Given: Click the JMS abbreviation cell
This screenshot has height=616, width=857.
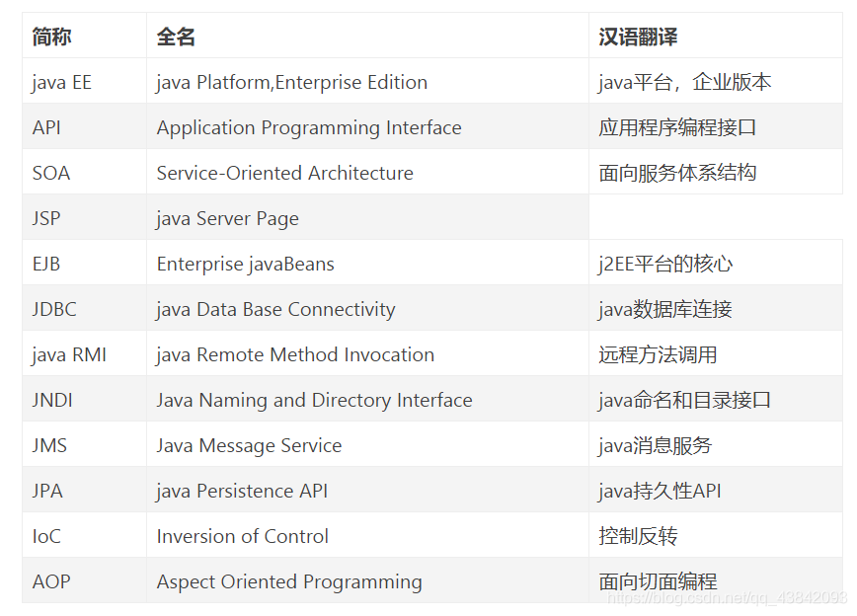Looking at the screenshot, I should [x=84, y=444].
